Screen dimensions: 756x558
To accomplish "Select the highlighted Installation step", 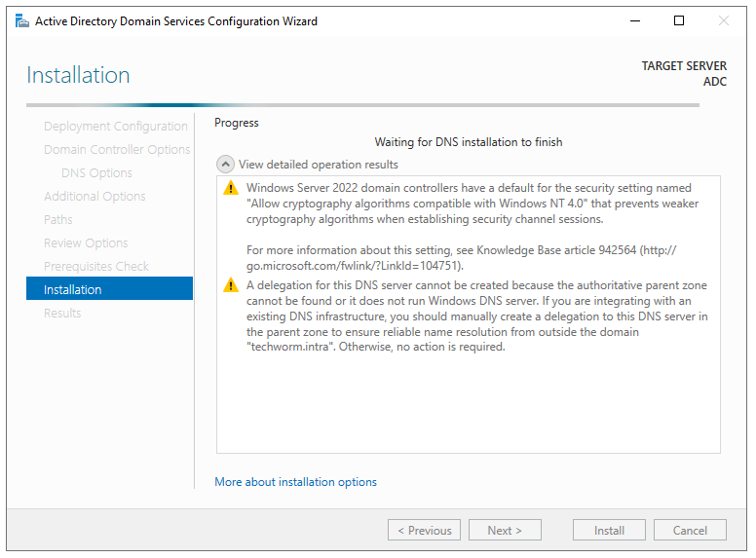I will pyautogui.click(x=109, y=289).
